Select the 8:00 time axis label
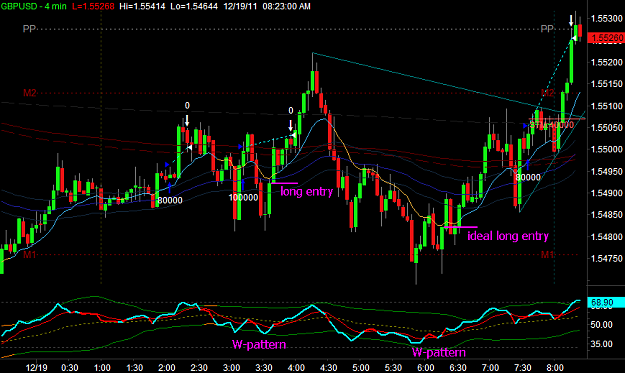The width and height of the screenshot is (625, 373). click(555, 367)
